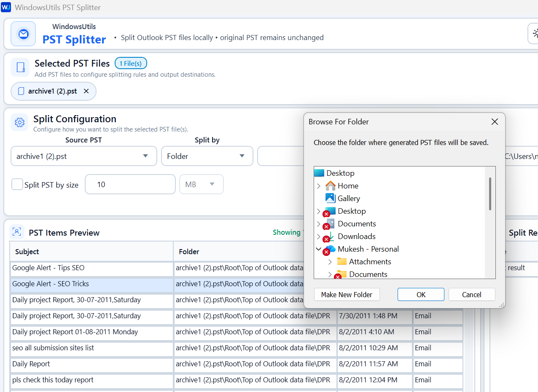This screenshot has width=538, height=392.
Task: Cancel the Browse For Folder dialog
Action: coord(471,295)
